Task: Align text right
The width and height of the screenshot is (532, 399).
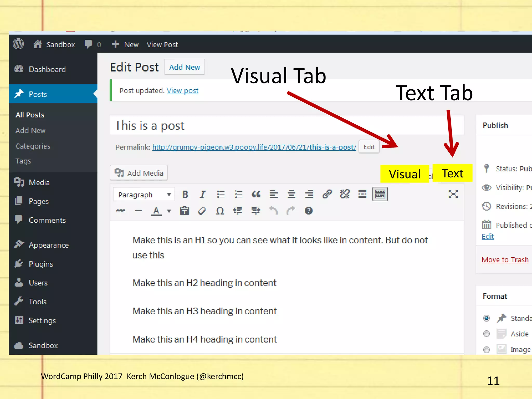Action: tap(309, 194)
